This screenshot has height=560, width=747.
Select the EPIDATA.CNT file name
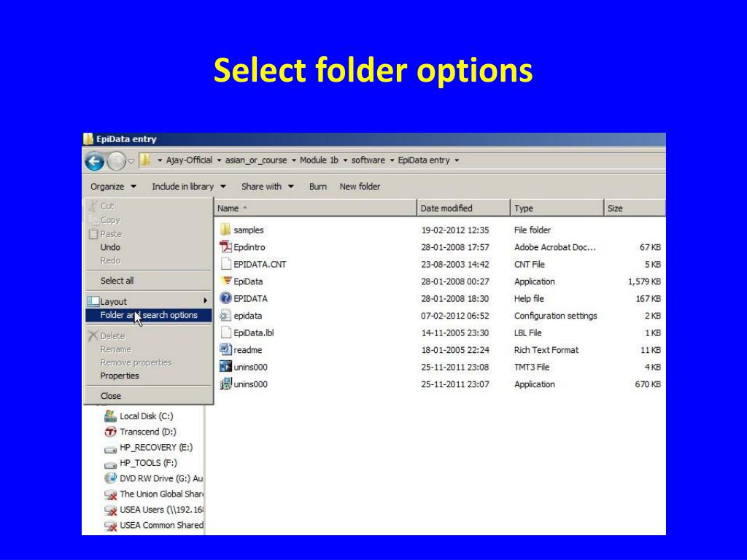pyautogui.click(x=260, y=264)
